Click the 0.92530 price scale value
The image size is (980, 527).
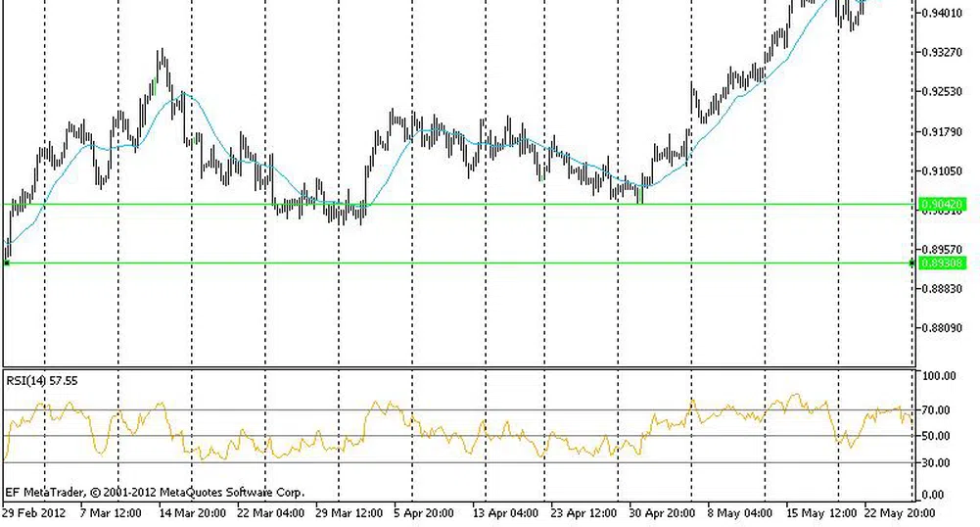[x=942, y=92]
